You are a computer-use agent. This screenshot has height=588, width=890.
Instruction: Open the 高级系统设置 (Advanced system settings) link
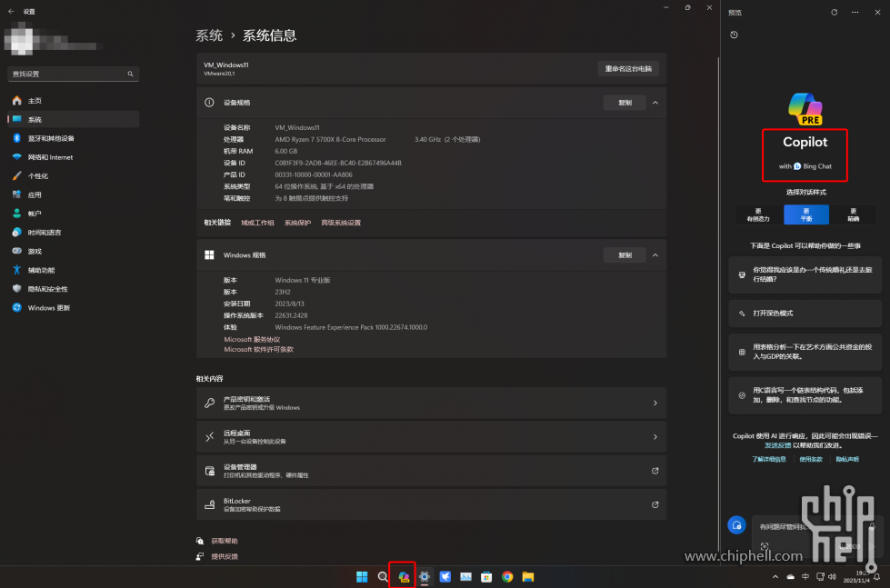pyautogui.click(x=341, y=223)
